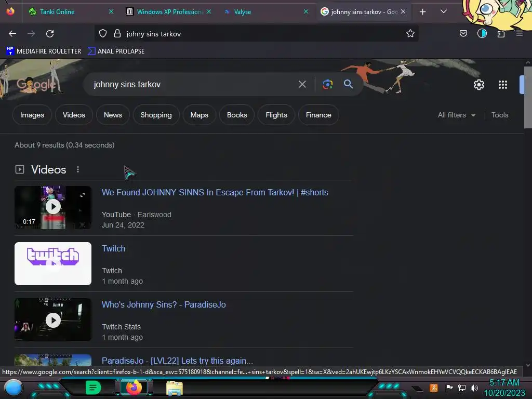Open the Action Center flag tray icon

pos(449,388)
